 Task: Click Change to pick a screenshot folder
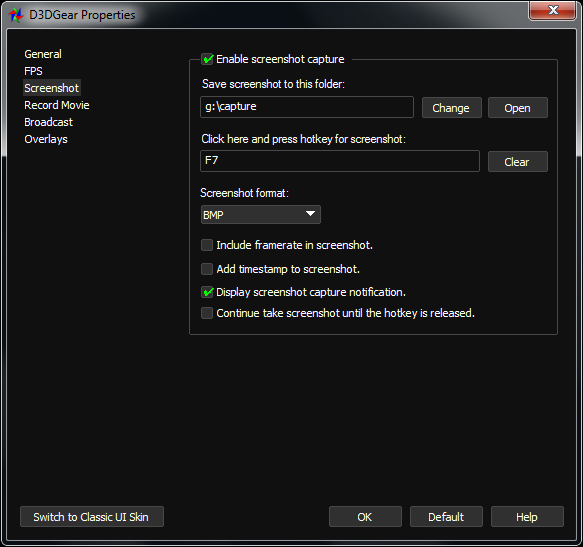pos(451,108)
